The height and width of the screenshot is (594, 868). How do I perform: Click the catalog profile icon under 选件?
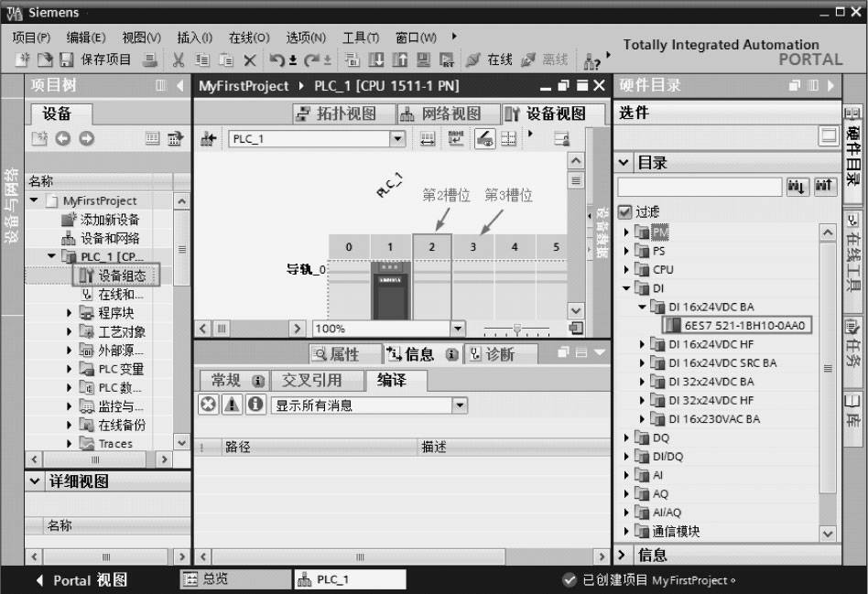click(x=829, y=135)
